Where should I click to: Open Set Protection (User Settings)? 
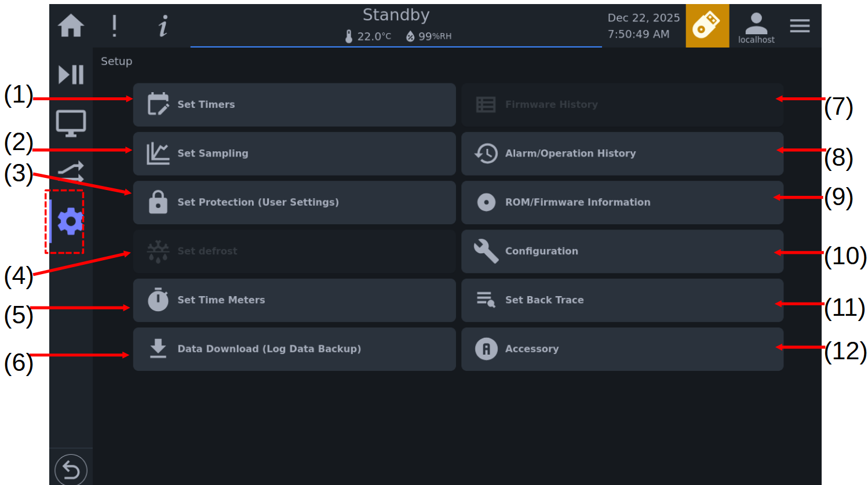point(294,202)
